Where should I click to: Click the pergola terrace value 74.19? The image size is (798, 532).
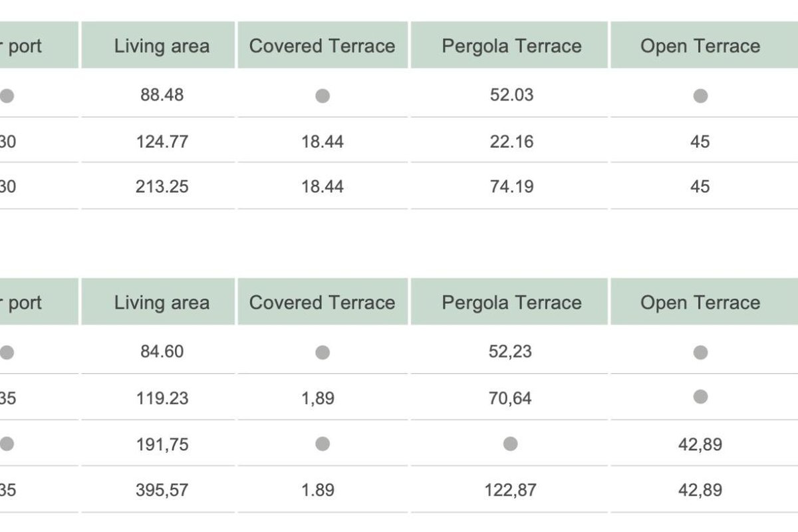pos(511,187)
